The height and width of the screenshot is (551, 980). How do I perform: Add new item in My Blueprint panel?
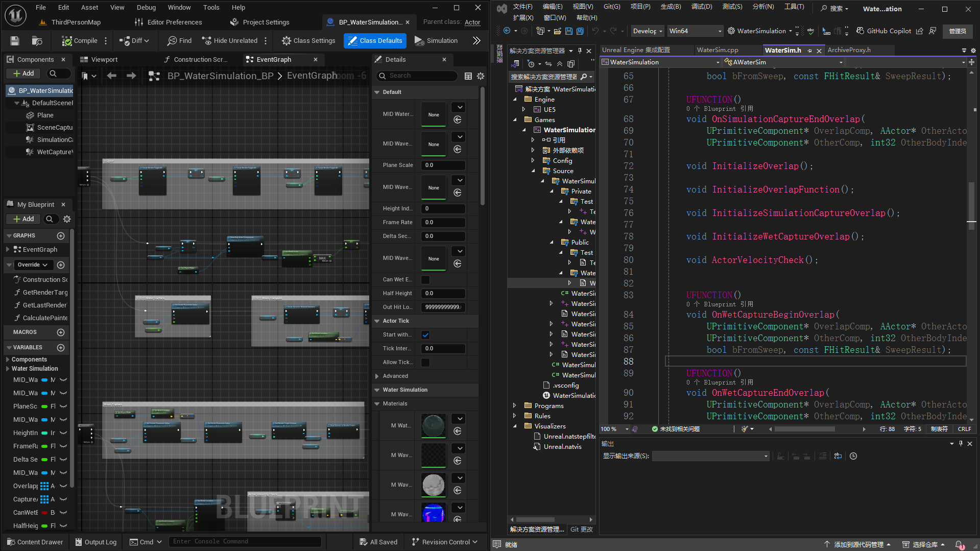(23, 219)
